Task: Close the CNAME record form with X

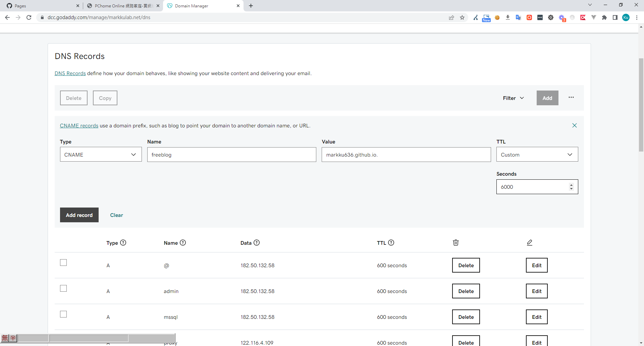Action: coord(574,125)
